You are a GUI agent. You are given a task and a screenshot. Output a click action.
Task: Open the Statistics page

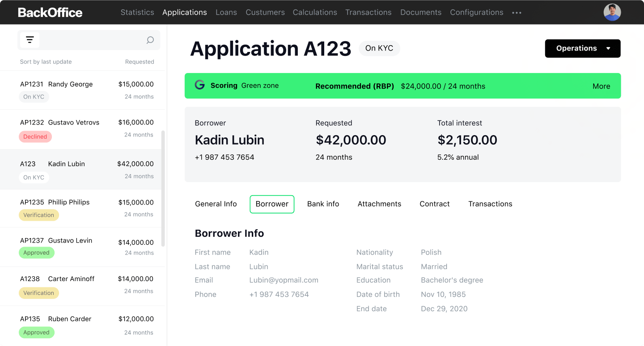tap(137, 12)
